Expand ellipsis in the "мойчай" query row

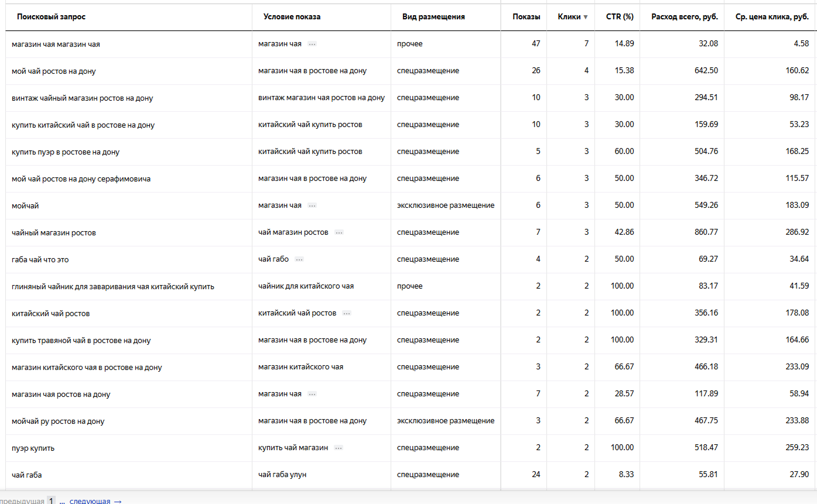(x=312, y=205)
